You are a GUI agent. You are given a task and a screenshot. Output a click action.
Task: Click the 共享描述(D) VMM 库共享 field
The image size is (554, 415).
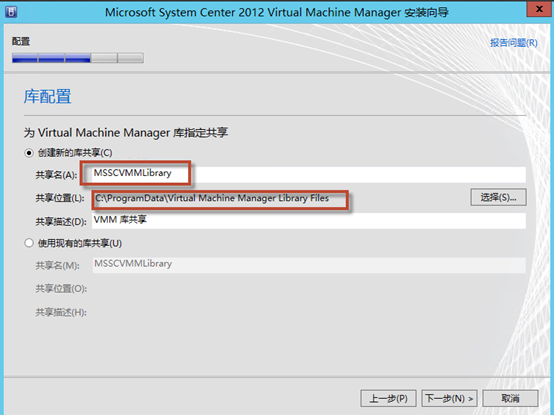coord(309,220)
